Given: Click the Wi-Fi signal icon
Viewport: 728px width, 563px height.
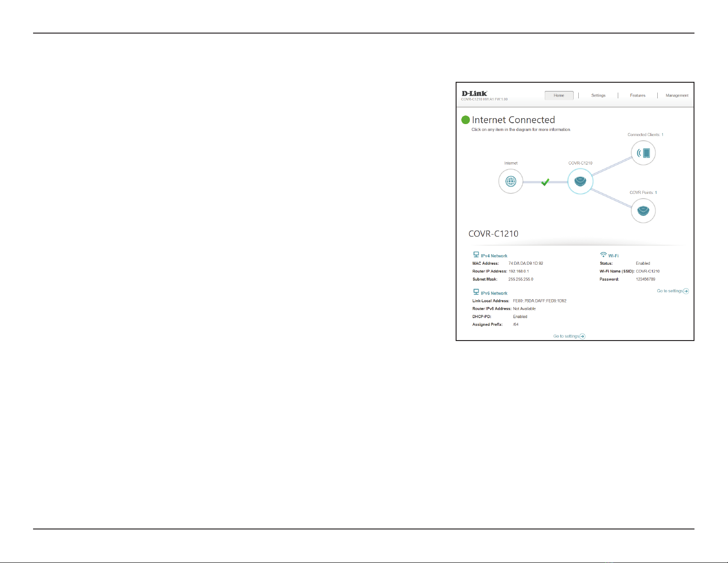Looking at the screenshot, I should click(x=604, y=255).
